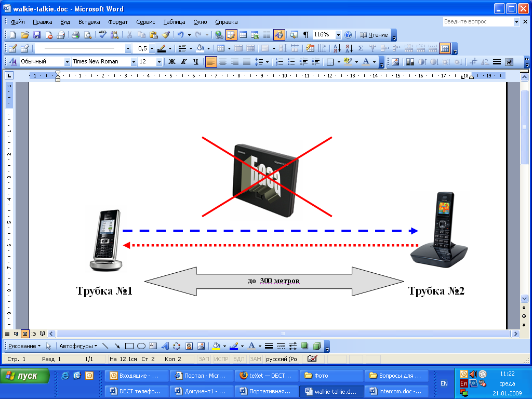The width and height of the screenshot is (532, 399).
Task: Switch to teXet DECT Firefox window
Action: pos(267,376)
